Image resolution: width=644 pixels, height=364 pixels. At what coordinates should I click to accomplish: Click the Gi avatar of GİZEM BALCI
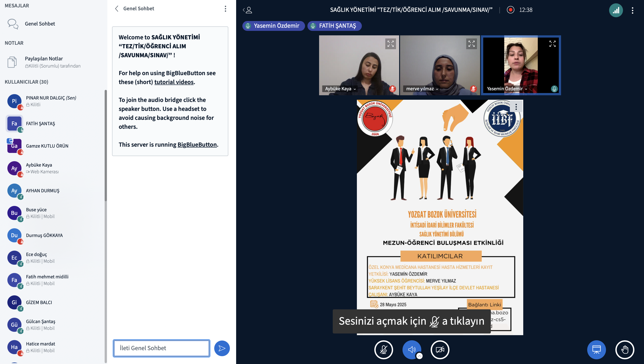[x=14, y=303]
